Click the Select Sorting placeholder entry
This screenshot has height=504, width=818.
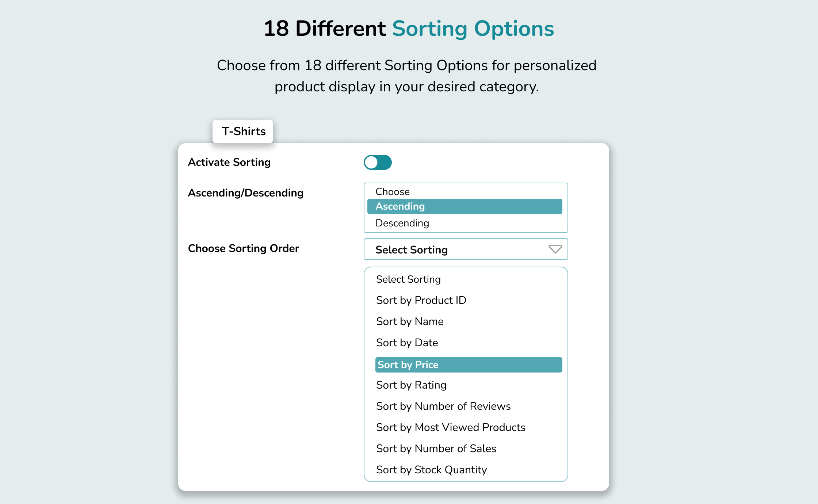[408, 279]
